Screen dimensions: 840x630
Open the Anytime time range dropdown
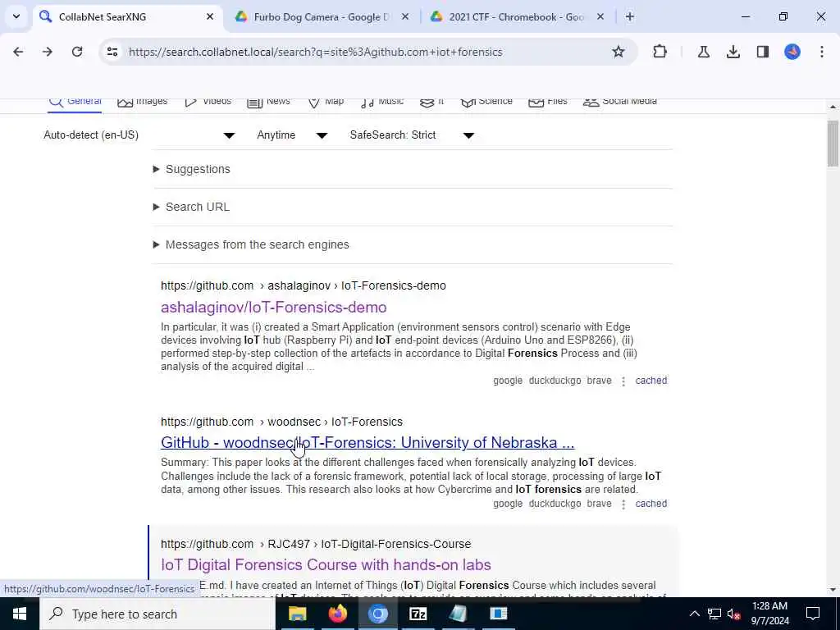[x=292, y=135]
